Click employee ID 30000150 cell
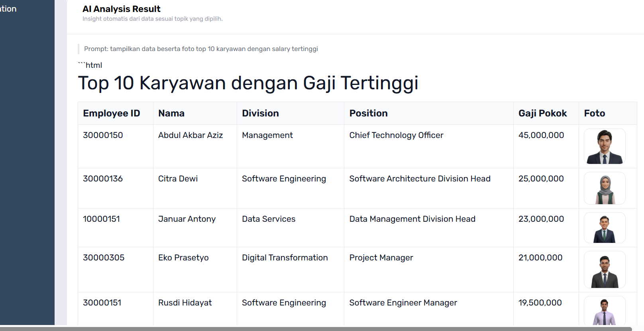Viewport: 644px width, 331px height. point(103,135)
